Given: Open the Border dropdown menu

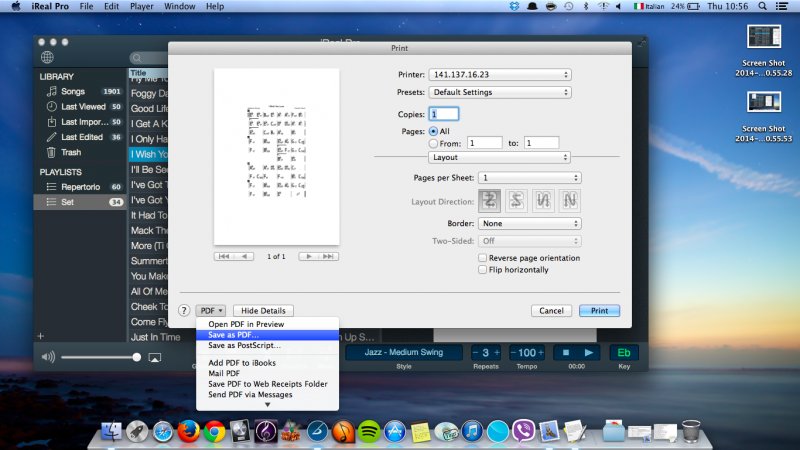Looking at the screenshot, I should (529, 223).
